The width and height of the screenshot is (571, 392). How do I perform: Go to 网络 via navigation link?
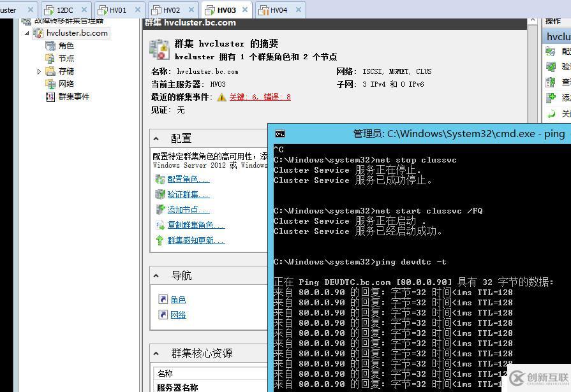tap(179, 315)
